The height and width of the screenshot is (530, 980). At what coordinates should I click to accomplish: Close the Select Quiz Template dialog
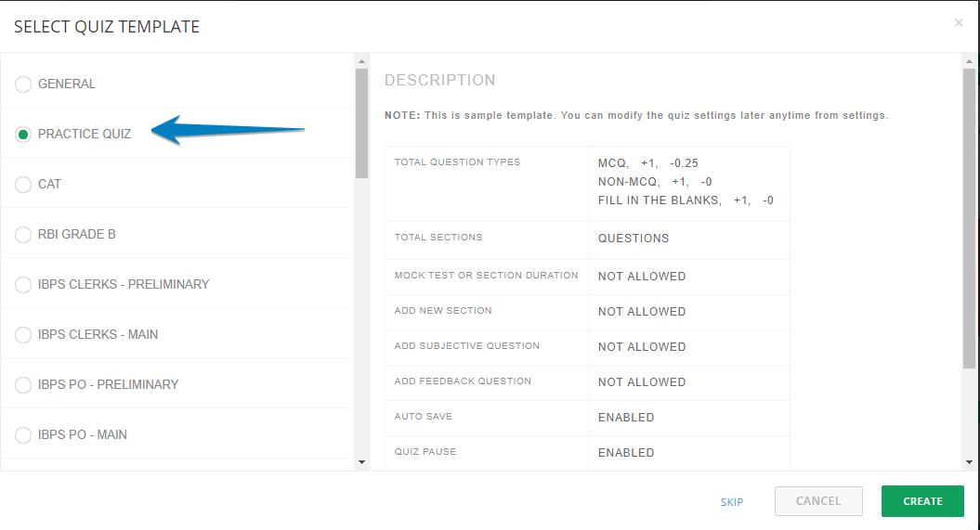click(958, 23)
